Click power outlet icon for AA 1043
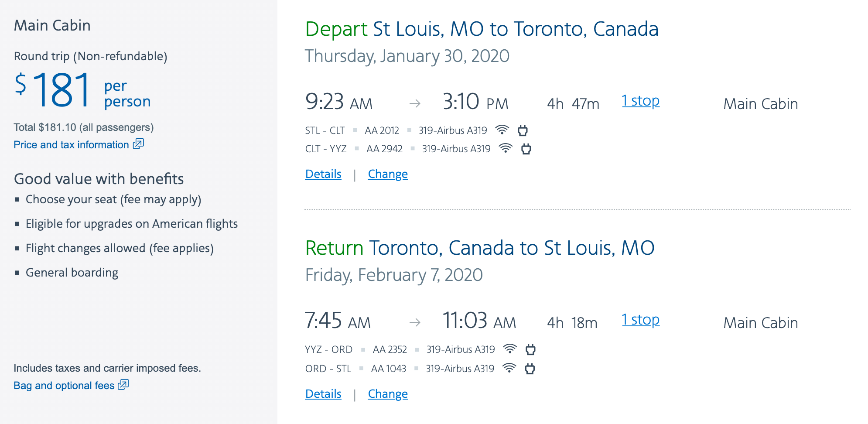 pos(530,369)
